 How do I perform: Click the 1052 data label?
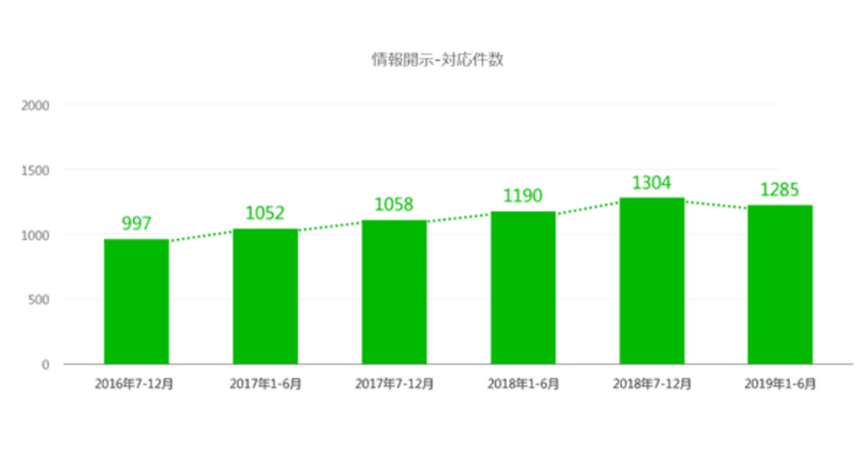[x=265, y=213]
